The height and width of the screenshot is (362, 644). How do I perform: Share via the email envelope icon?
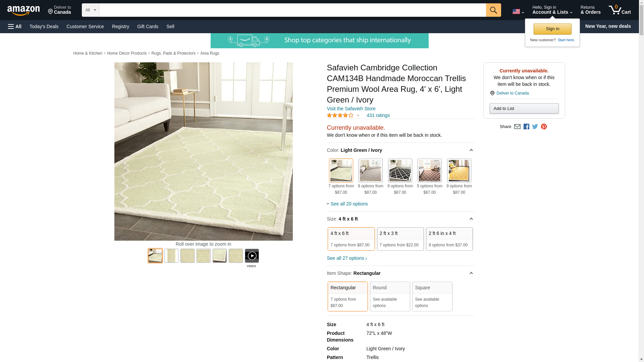(517, 127)
